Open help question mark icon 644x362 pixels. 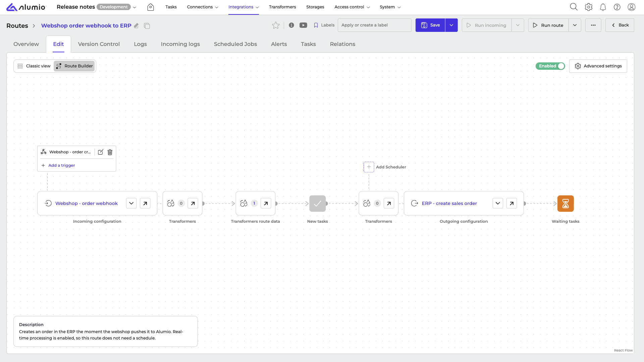pyautogui.click(x=617, y=7)
